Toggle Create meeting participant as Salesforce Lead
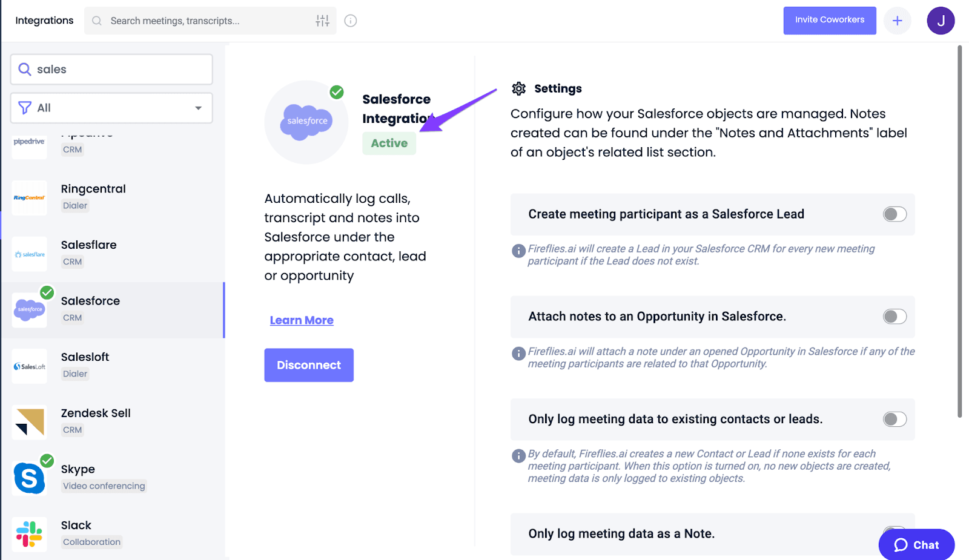The image size is (969, 560). pyautogui.click(x=895, y=214)
